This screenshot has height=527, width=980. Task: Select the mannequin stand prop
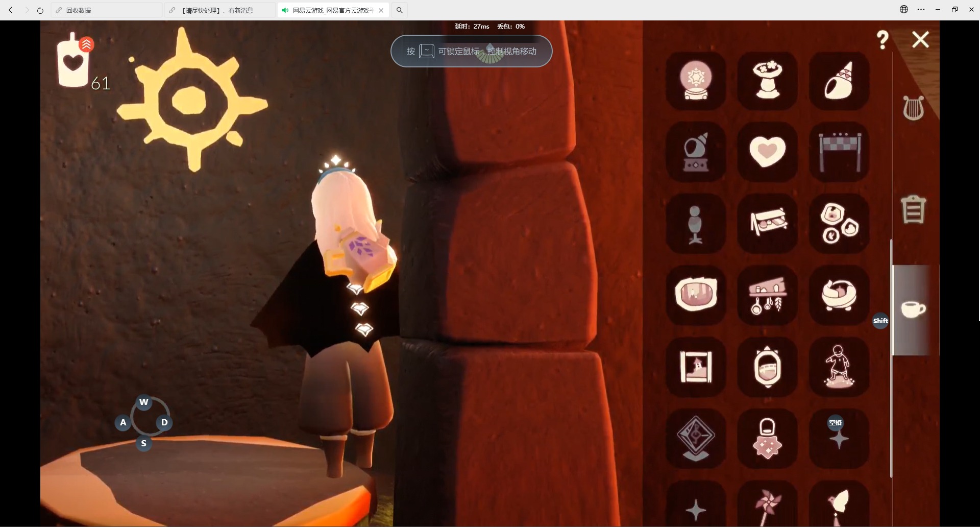pyautogui.click(x=696, y=223)
